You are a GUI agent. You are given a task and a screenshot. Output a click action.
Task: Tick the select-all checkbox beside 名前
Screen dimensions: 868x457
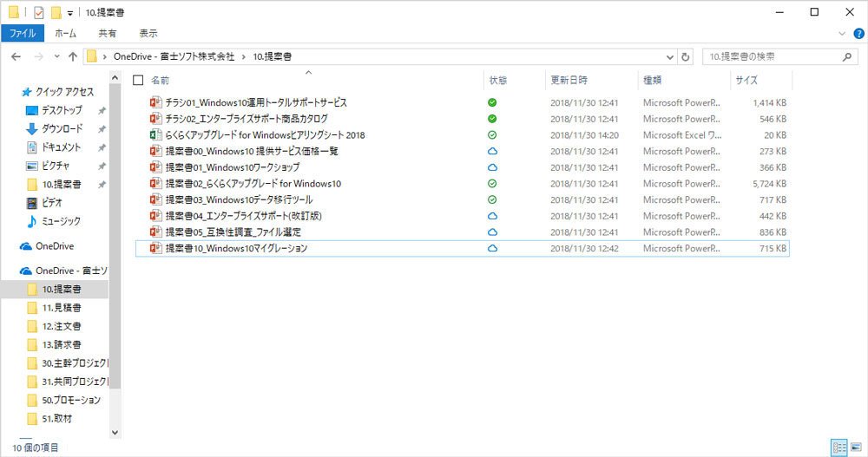click(x=138, y=81)
